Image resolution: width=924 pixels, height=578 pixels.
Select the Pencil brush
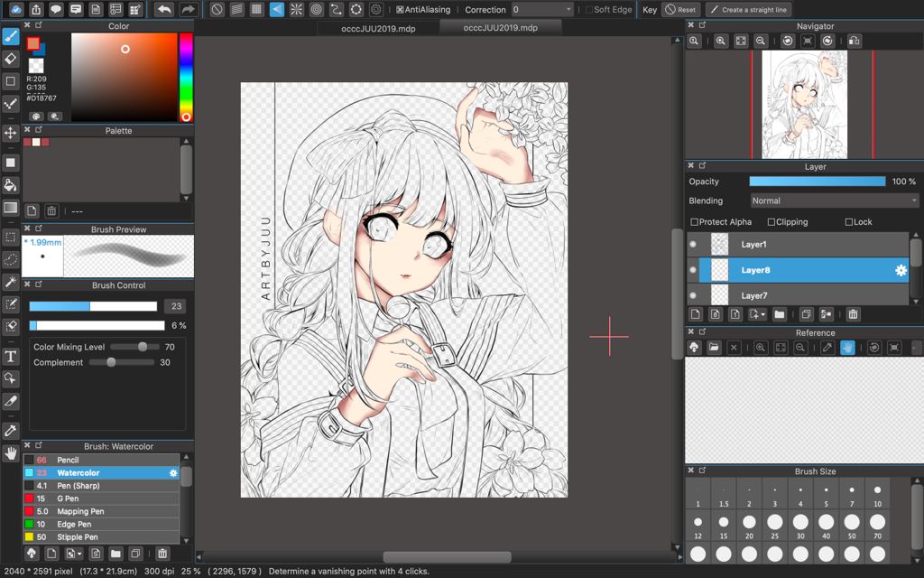[x=101, y=460]
